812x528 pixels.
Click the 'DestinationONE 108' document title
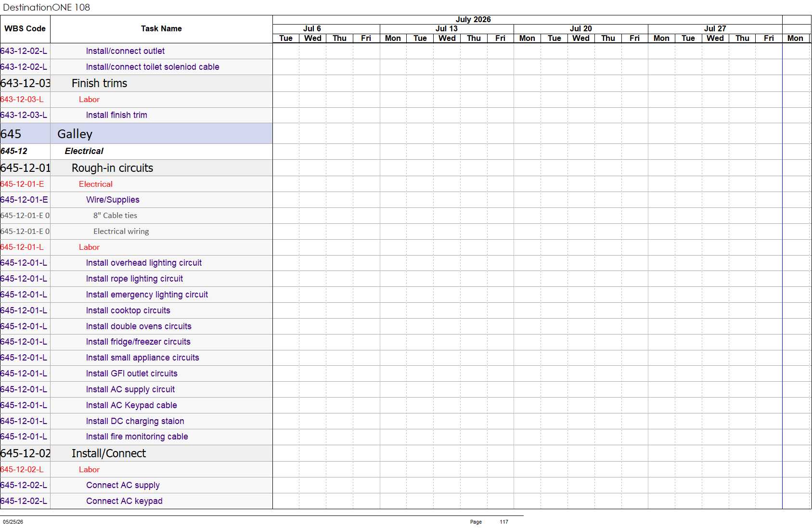tap(47, 7)
